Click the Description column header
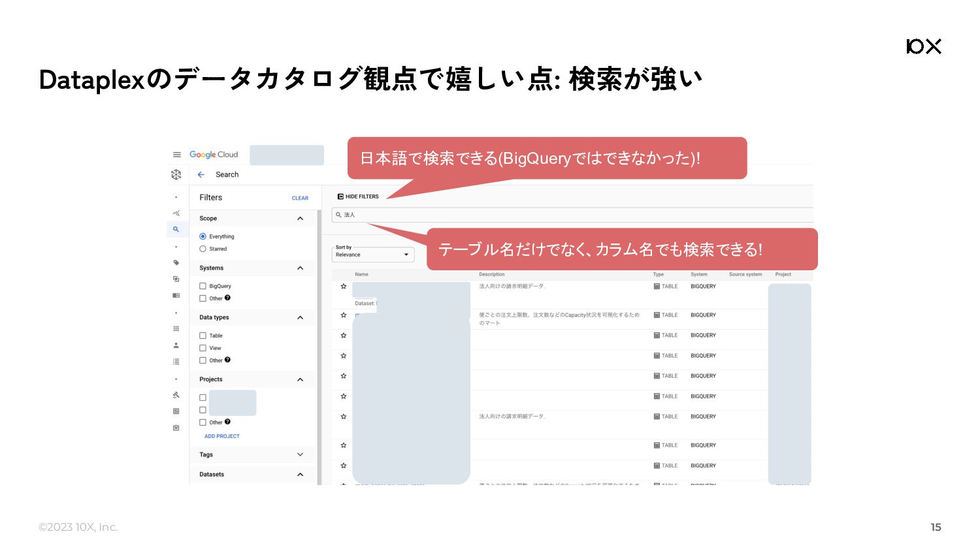Image resolution: width=980 pixels, height=551 pixels. click(492, 274)
